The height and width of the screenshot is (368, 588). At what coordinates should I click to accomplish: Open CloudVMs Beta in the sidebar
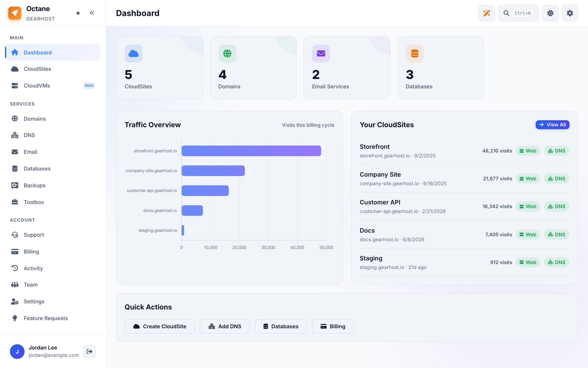point(53,86)
